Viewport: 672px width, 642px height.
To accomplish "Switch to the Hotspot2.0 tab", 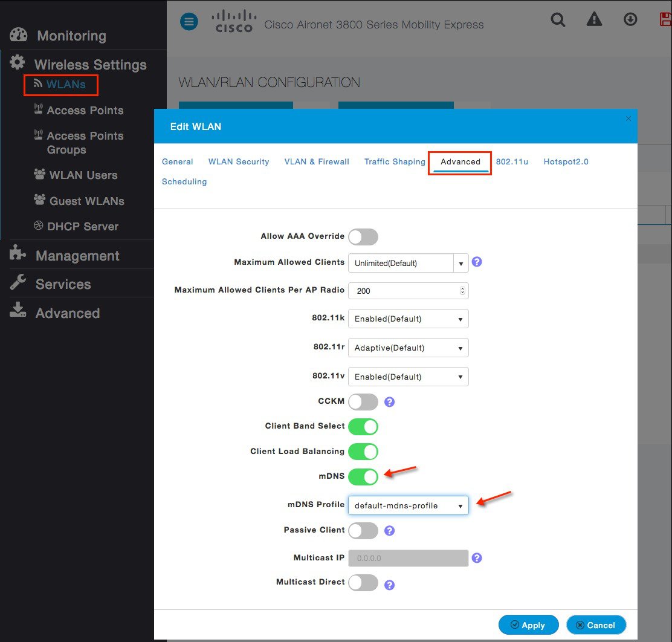I will coord(566,161).
